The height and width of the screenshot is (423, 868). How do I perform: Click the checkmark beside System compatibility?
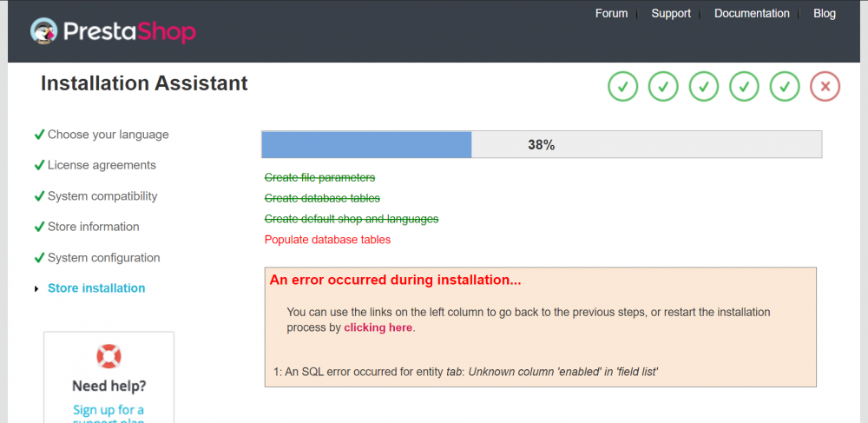(39, 196)
